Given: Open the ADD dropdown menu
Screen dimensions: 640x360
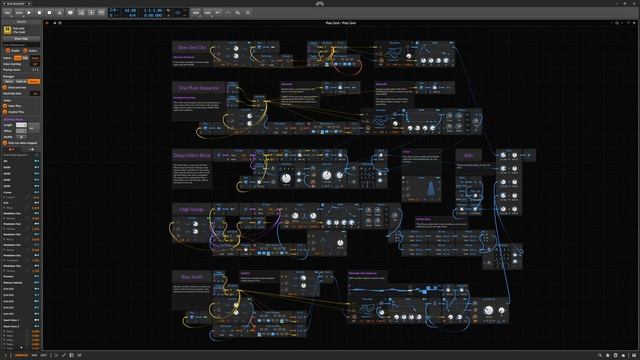Looking at the screenshot, I should point(196,13).
